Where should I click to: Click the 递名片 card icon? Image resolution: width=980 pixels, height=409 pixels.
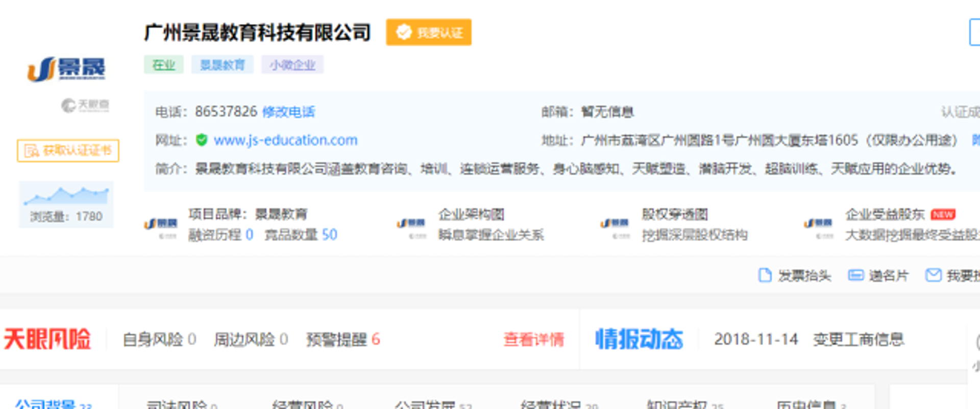(x=855, y=275)
